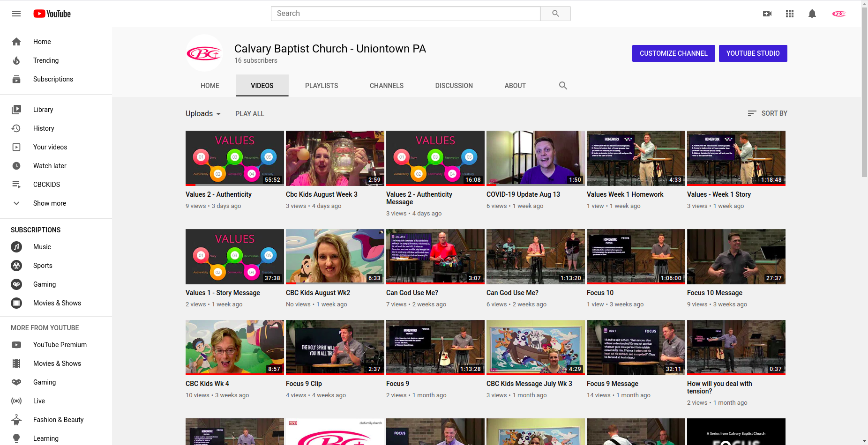
Task: Open Fashion & Beauty in sidebar
Action: (56, 420)
